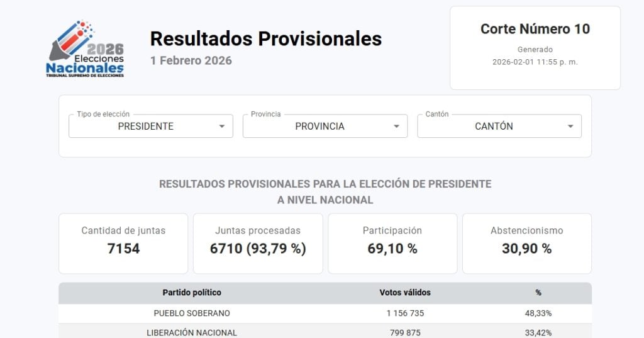Click the PRESIDENTE dropdown arrow
Viewport: 644px width, 338px height.
221,127
